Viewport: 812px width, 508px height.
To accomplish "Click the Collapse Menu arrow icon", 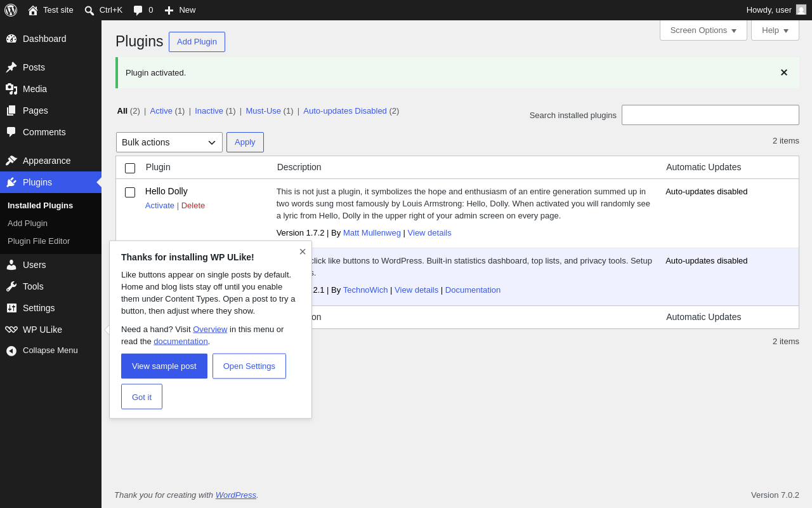I will pos(11,351).
